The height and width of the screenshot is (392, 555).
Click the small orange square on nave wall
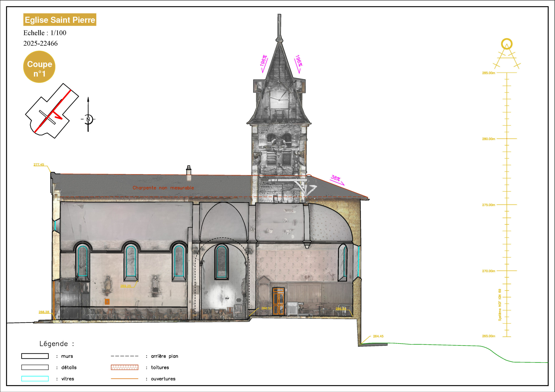(107, 301)
